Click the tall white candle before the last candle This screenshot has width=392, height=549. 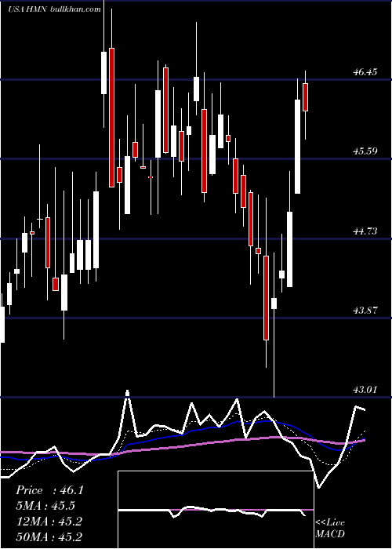tap(297, 147)
